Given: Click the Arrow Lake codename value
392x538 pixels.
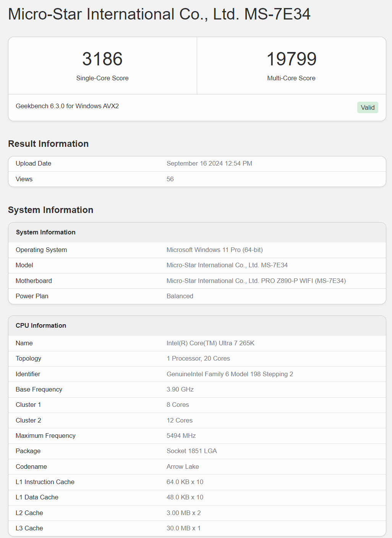Looking at the screenshot, I should point(183,466).
